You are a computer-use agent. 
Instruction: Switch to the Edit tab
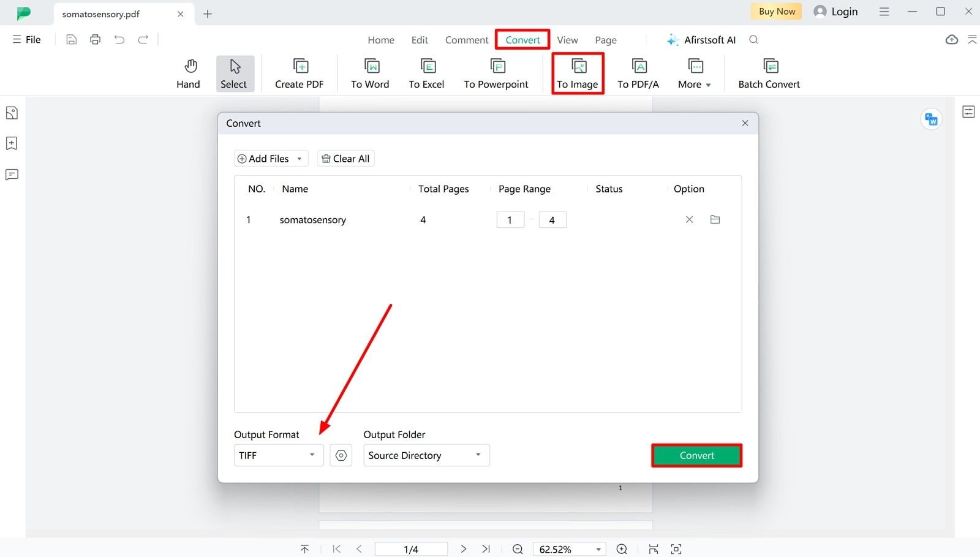click(x=420, y=40)
